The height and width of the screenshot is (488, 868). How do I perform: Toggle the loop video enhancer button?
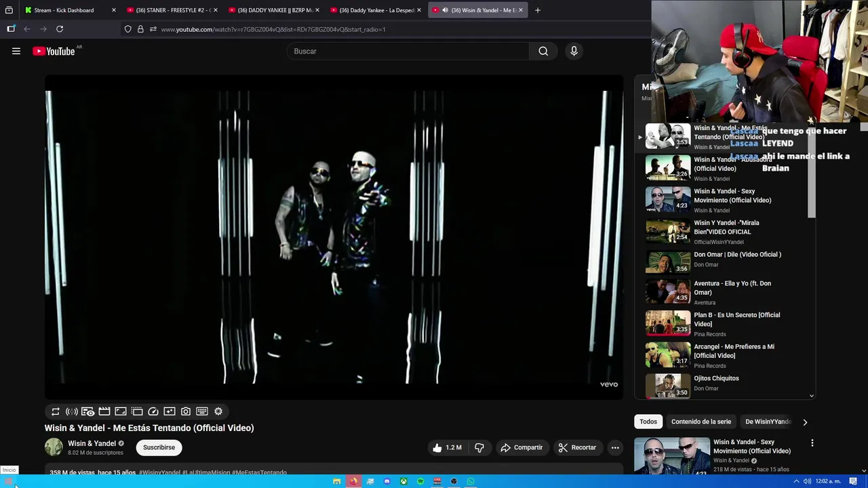(56, 411)
